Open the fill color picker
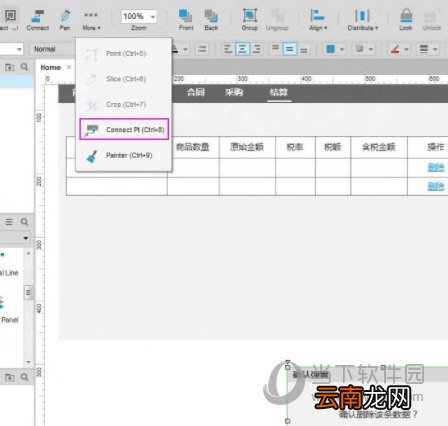This screenshot has height=426, width=448. tap(331, 49)
